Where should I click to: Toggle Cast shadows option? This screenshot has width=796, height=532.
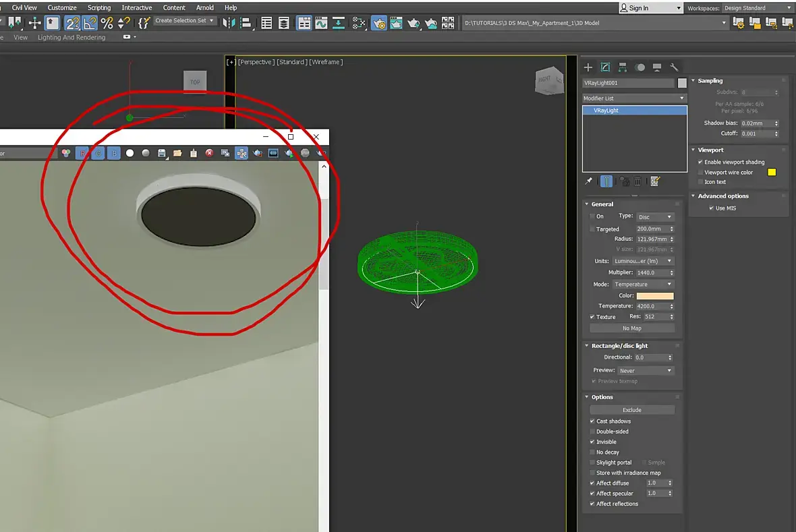tap(592, 421)
